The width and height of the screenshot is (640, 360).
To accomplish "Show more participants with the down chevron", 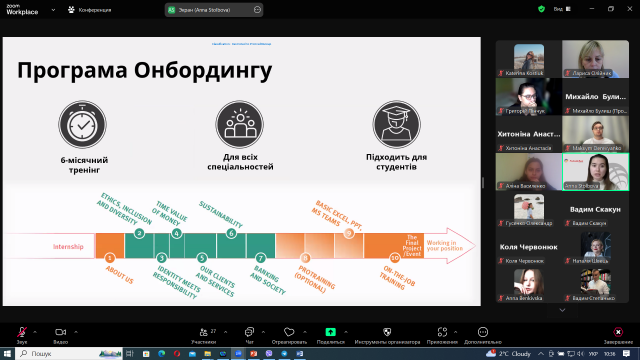I will [x=562, y=310].
